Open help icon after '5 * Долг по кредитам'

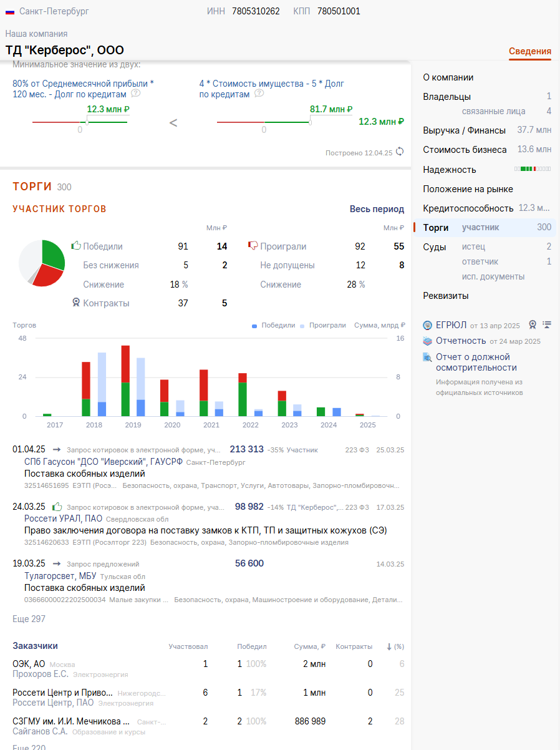coord(259,94)
